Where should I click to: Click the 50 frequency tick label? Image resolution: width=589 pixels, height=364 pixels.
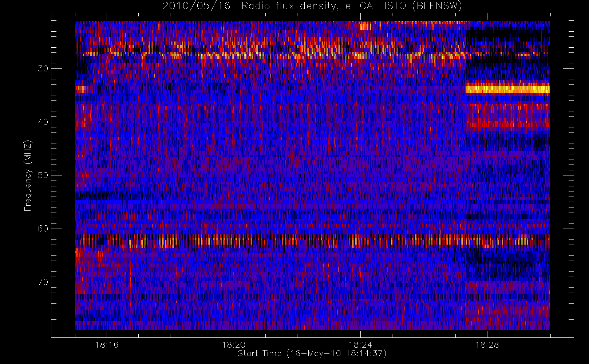(43, 175)
